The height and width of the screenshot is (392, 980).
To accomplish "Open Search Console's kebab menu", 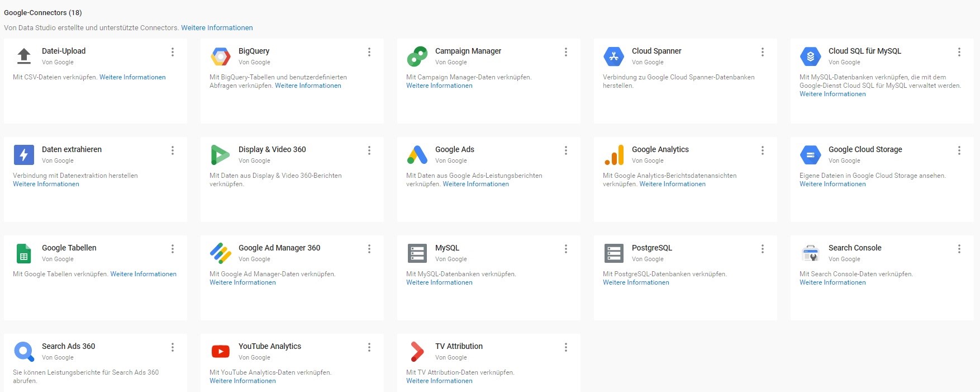I will pos(959,249).
